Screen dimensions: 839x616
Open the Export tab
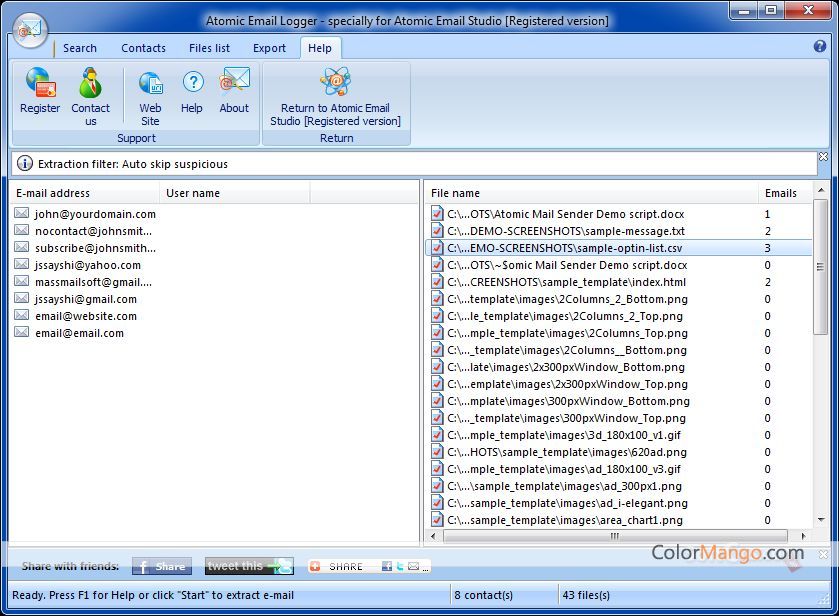tap(269, 48)
